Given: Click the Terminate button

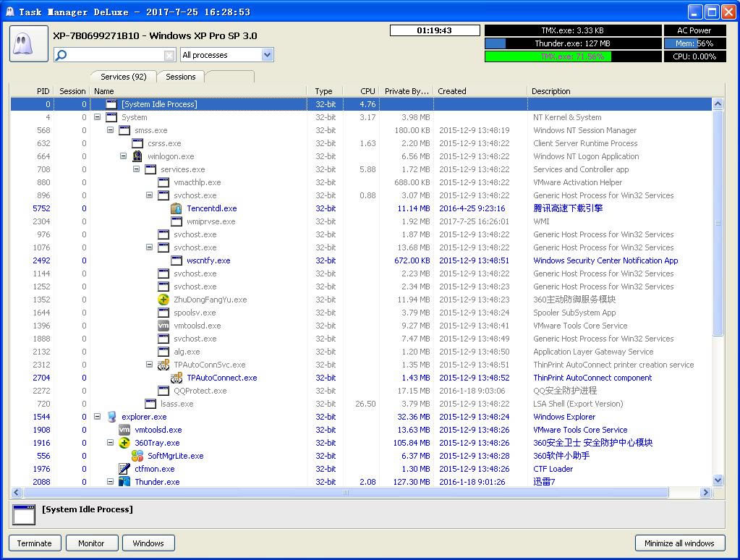Looking at the screenshot, I should pos(35,543).
